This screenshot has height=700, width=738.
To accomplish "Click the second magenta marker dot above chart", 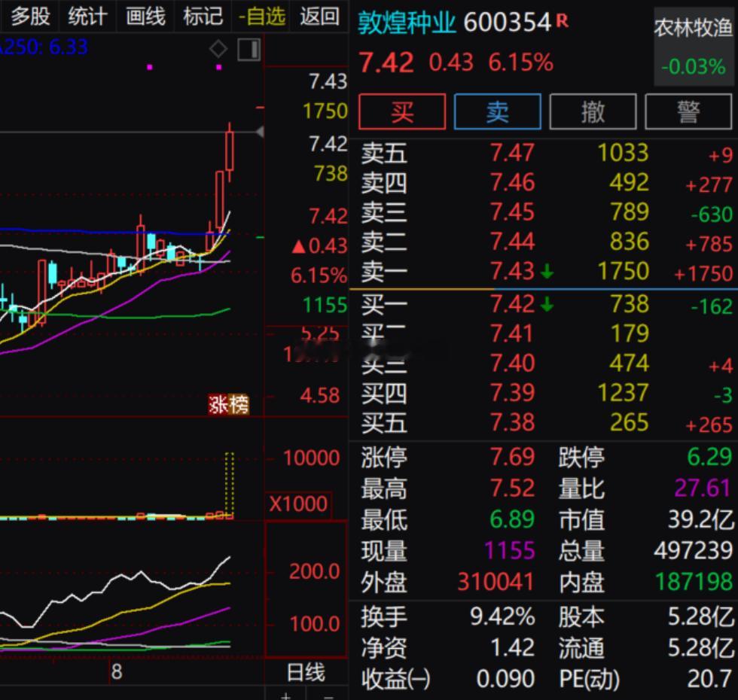I will pyautogui.click(x=219, y=67).
